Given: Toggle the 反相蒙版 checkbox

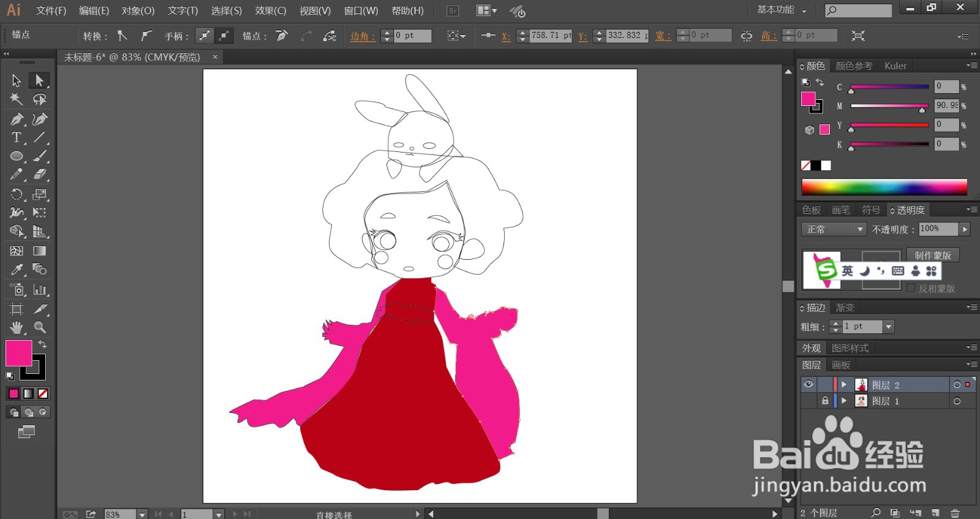Looking at the screenshot, I should pyautogui.click(x=911, y=288).
